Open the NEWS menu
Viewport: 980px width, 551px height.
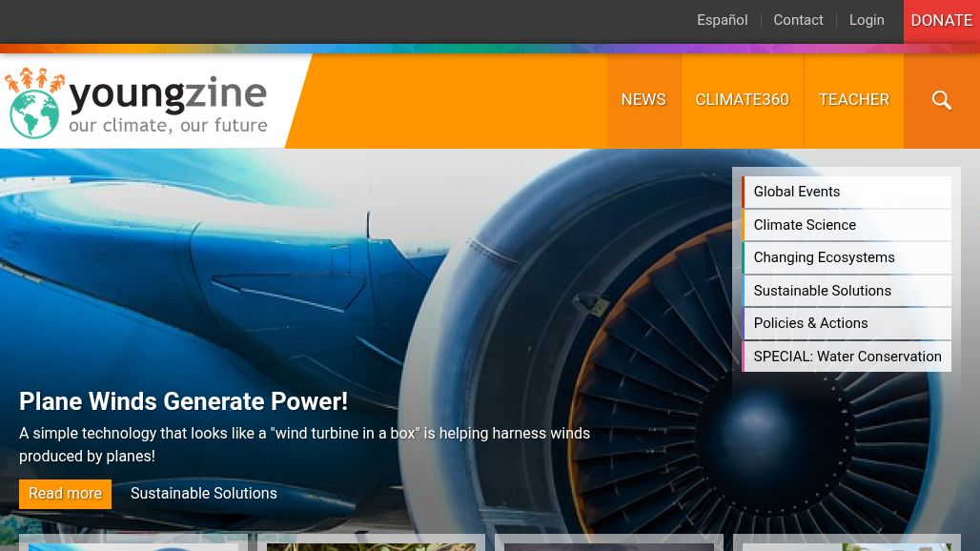click(x=643, y=101)
